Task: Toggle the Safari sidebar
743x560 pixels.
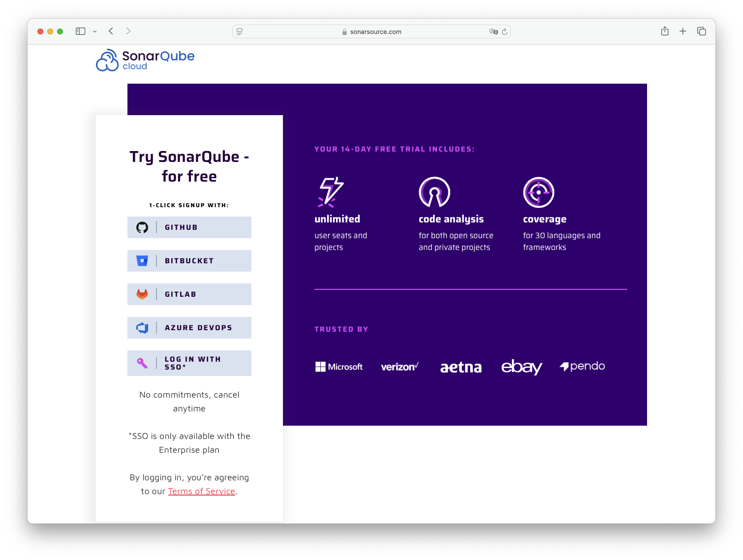Action: [81, 31]
